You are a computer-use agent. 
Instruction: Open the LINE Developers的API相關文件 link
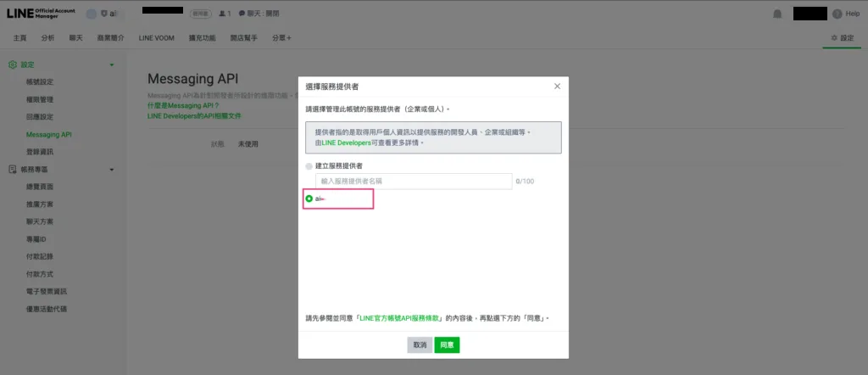(x=194, y=116)
